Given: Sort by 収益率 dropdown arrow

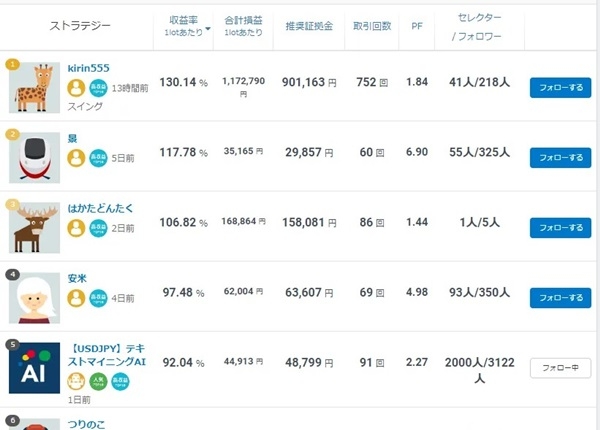Looking at the screenshot, I should (208, 29).
